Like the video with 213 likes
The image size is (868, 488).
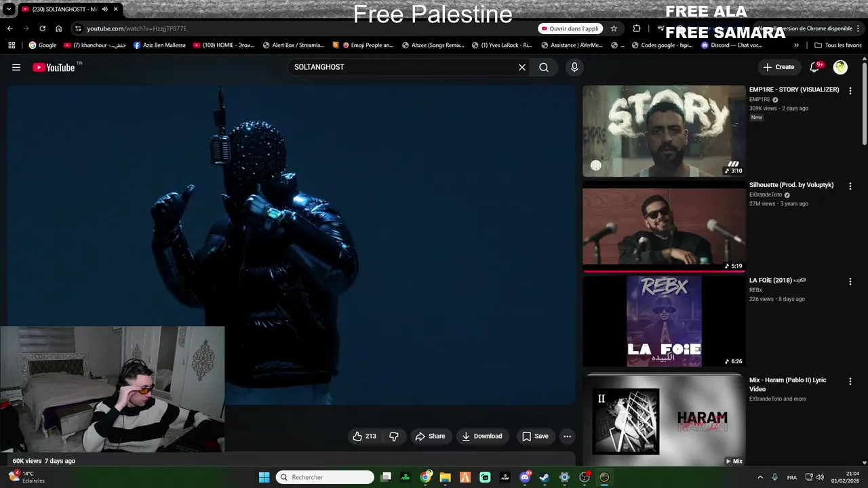(364, 436)
